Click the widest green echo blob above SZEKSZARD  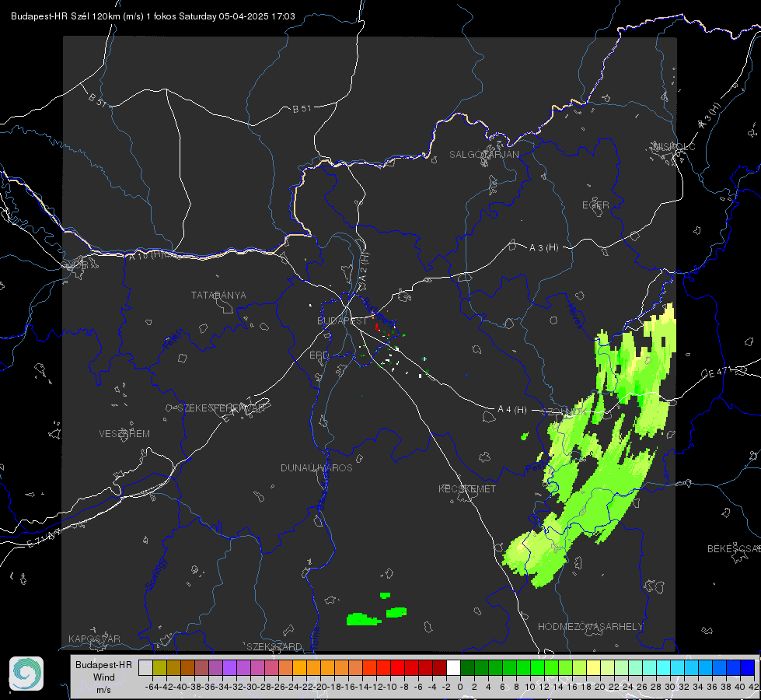[364, 619]
